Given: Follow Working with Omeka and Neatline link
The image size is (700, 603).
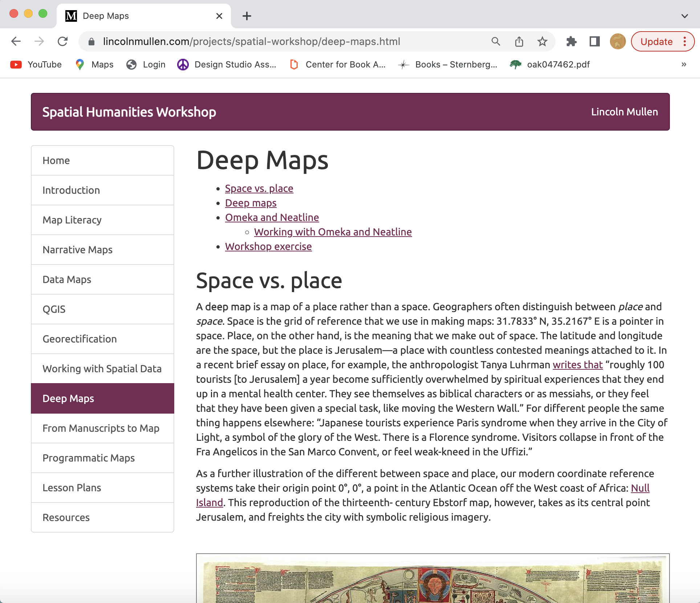Looking at the screenshot, I should pyautogui.click(x=333, y=232).
